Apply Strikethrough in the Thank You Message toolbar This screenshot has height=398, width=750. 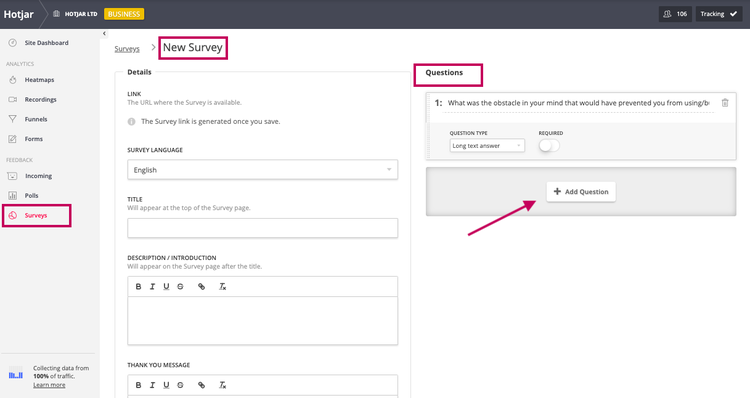(x=180, y=385)
